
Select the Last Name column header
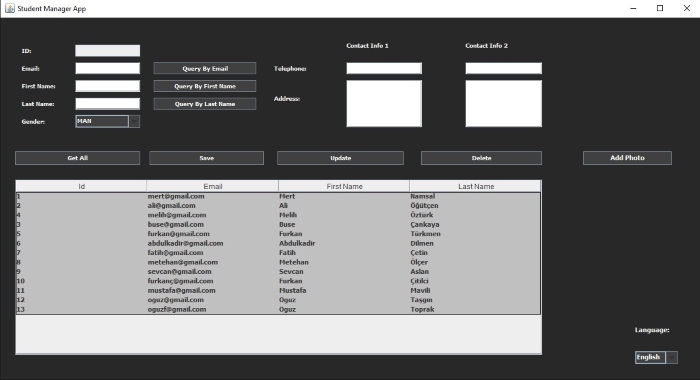(475, 186)
